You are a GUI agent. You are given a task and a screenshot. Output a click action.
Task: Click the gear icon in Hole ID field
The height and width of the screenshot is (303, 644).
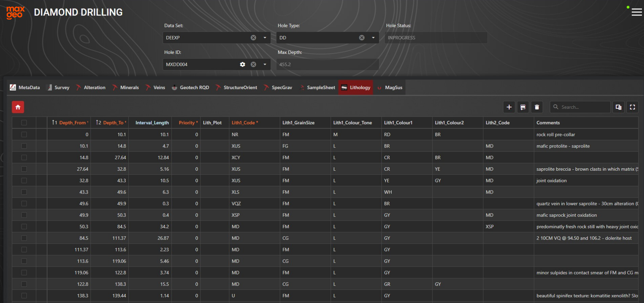pyautogui.click(x=242, y=64)
